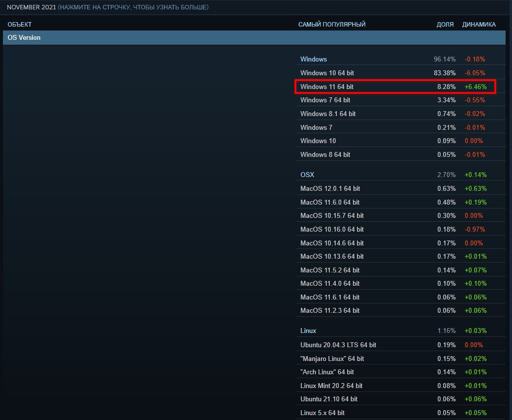This screenshot has height=420, width=512.
Task: Click the ДОЛЯ column header
Action: 445,25
